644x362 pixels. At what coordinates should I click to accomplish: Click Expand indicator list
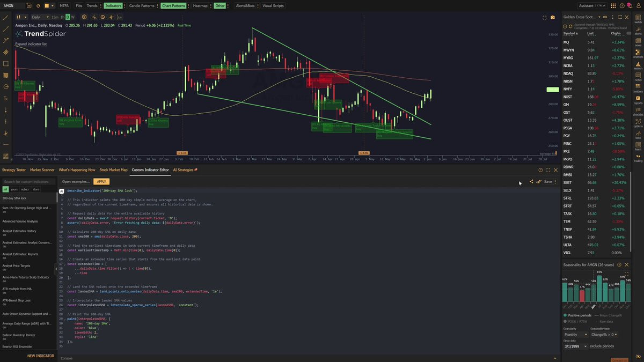point(31,44)
